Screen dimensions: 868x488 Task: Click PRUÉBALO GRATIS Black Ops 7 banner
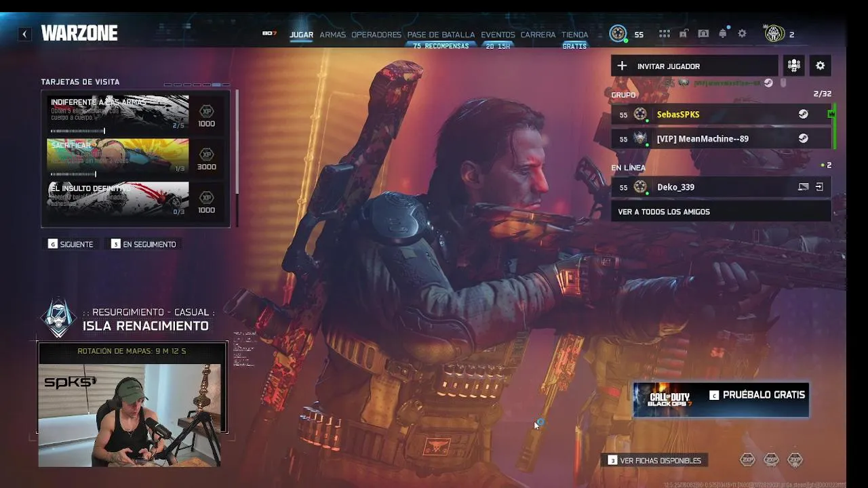click(x=721, y=400)
